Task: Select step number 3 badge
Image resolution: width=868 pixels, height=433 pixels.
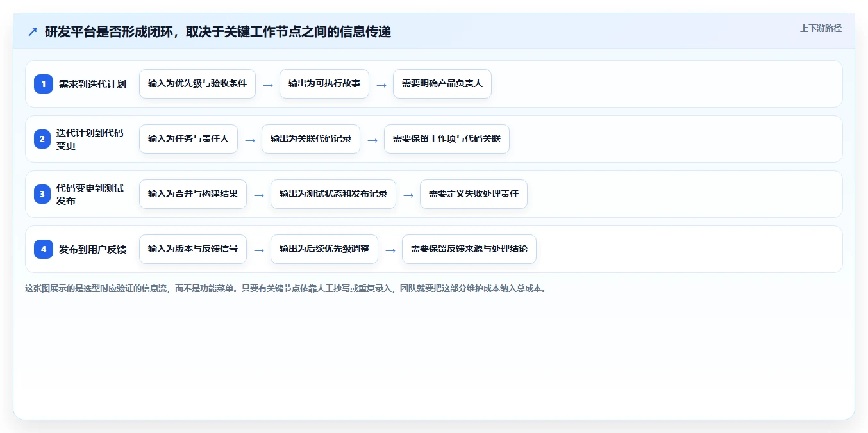Action: (44, 194)
